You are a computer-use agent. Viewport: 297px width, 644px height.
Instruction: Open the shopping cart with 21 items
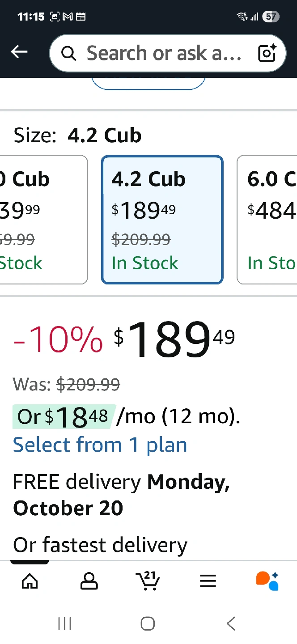[148, 581]
